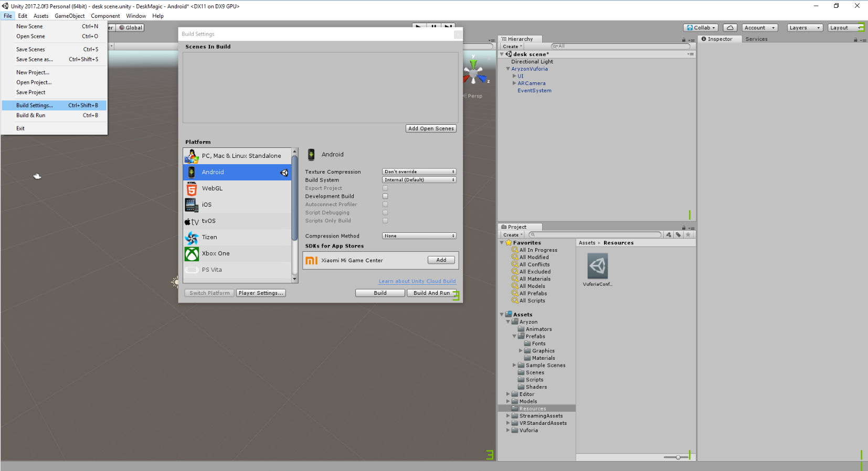Select the tvOS platform icon
Image resolution: width=868 pixels, height=471 pixels.
point(192,221)
